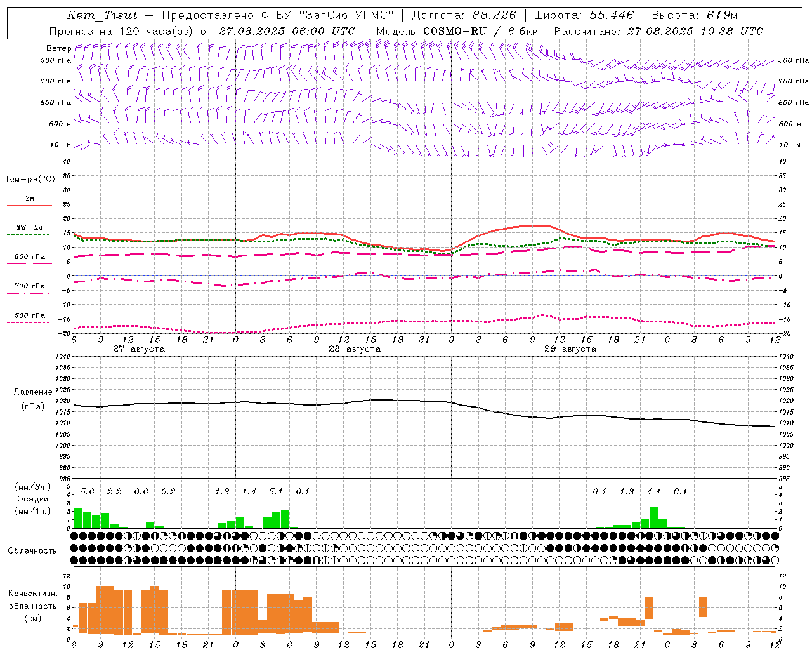Click the date label 27 августа

coord(139,349)
